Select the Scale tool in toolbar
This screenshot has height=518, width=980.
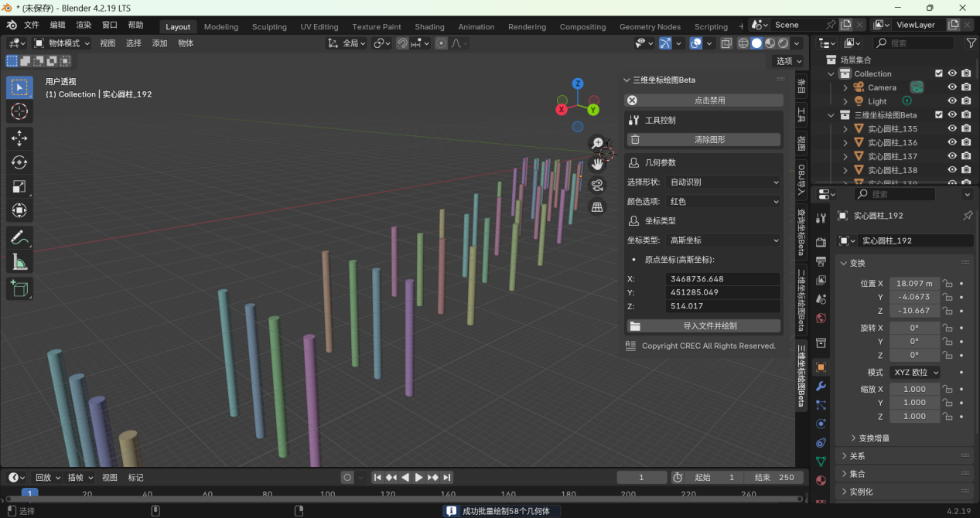(19, 186)
